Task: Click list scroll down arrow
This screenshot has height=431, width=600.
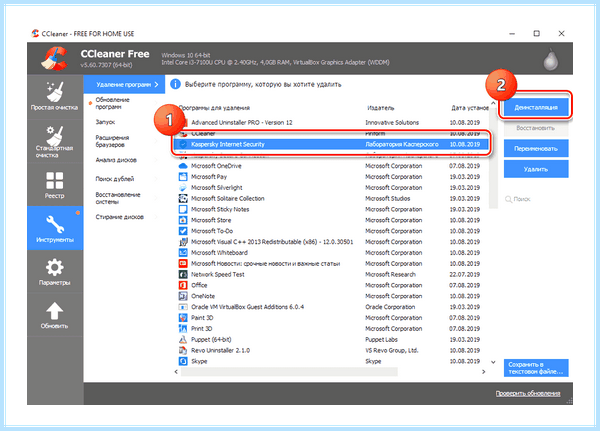Action: point(493,362)
